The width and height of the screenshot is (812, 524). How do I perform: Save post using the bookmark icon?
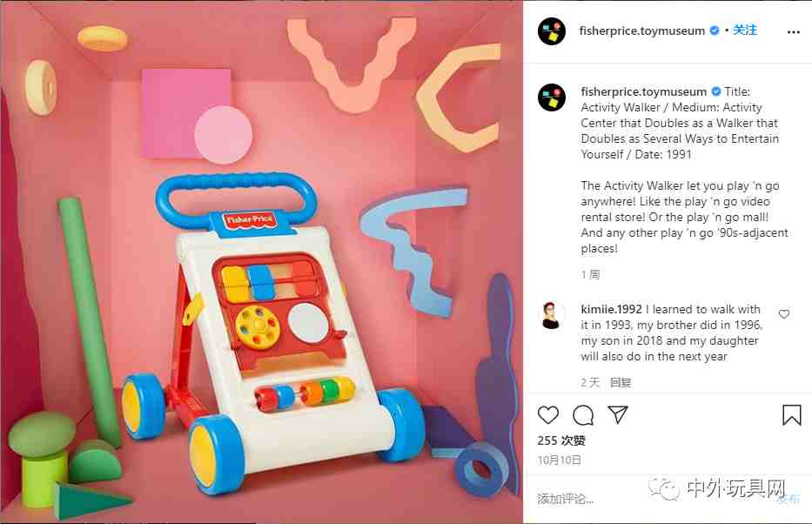tap(791, 415)
